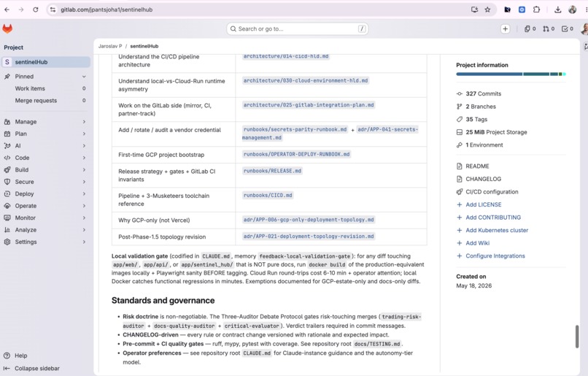
Task: Open browser downloads icon
Action: [x=557, y=9]
